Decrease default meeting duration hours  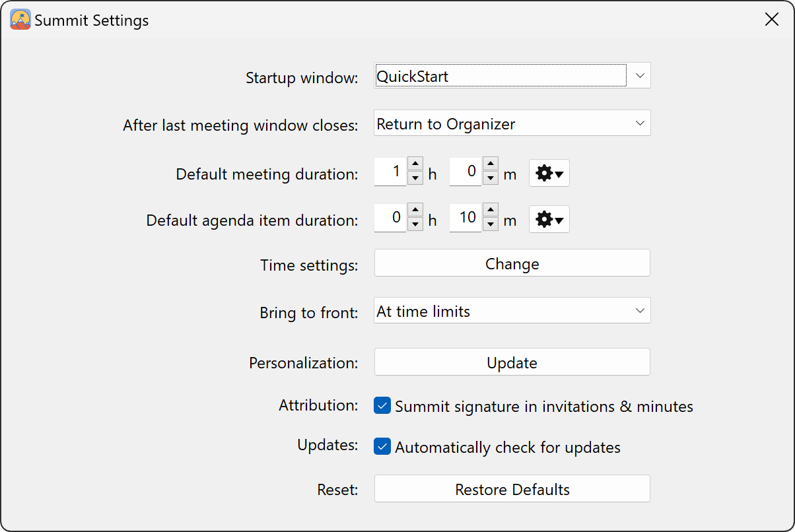click(415, 178)
